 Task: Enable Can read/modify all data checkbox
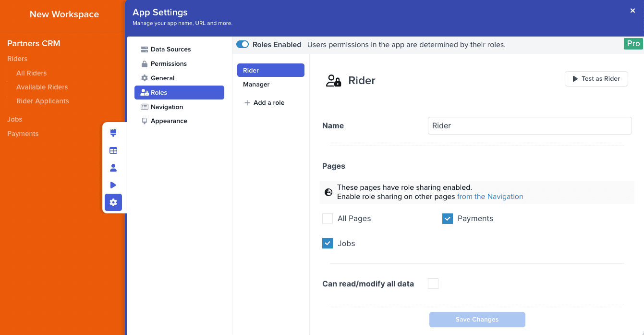(433, 284)
